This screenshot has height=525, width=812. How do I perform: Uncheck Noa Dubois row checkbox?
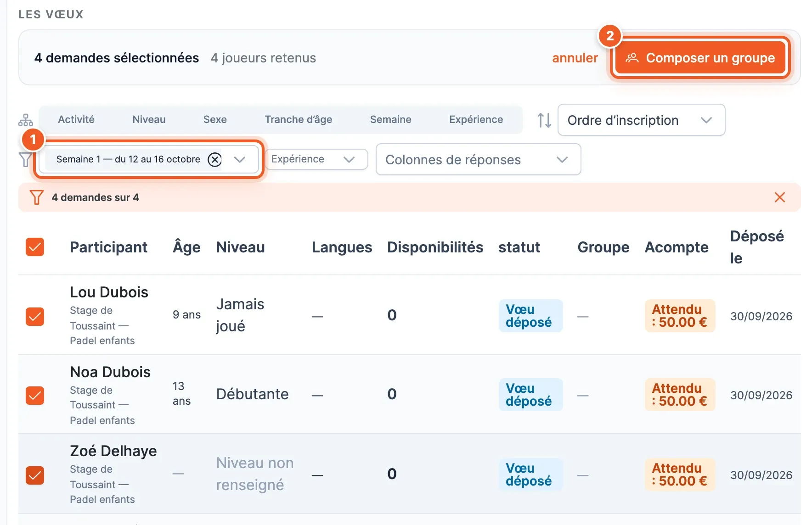click(x=35, y=396)
